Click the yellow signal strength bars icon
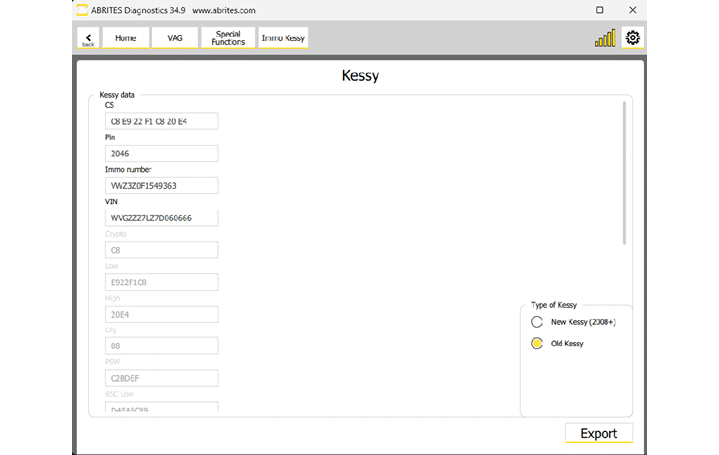 tap(605, 38)
